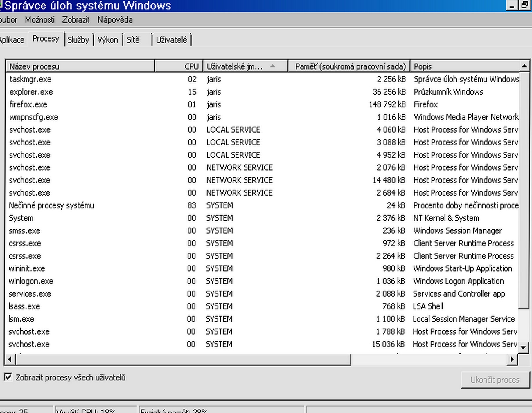
Task: Click right arrow of horizontal scrollbar
Action: point(512,360)
